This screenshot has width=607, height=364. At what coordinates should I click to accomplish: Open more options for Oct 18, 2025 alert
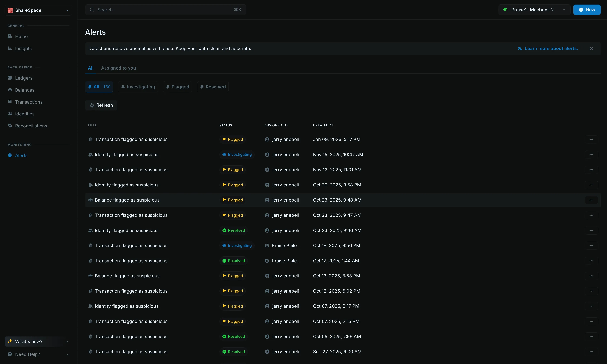click(591, 245)
